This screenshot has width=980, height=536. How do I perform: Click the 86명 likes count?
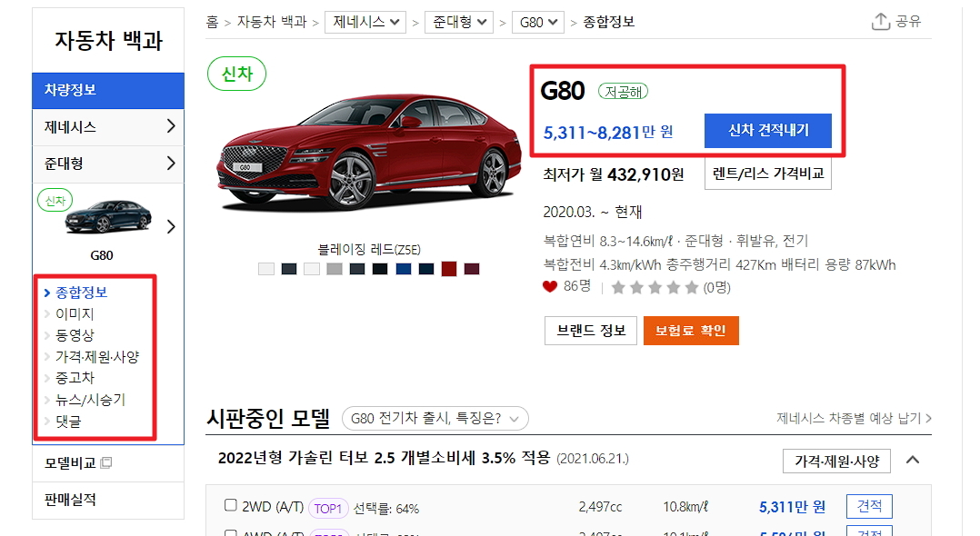(x=577, y=286)
